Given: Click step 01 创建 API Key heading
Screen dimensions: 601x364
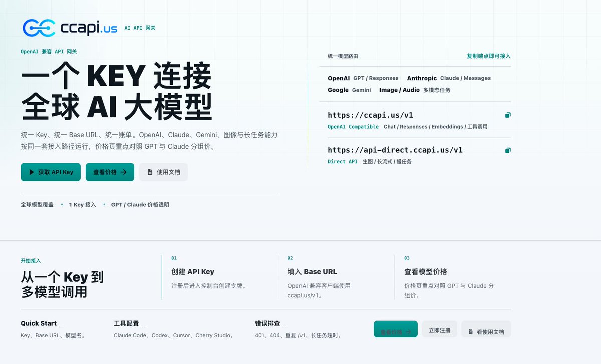Looking at the screenshot, I should [x=193, y=272].
